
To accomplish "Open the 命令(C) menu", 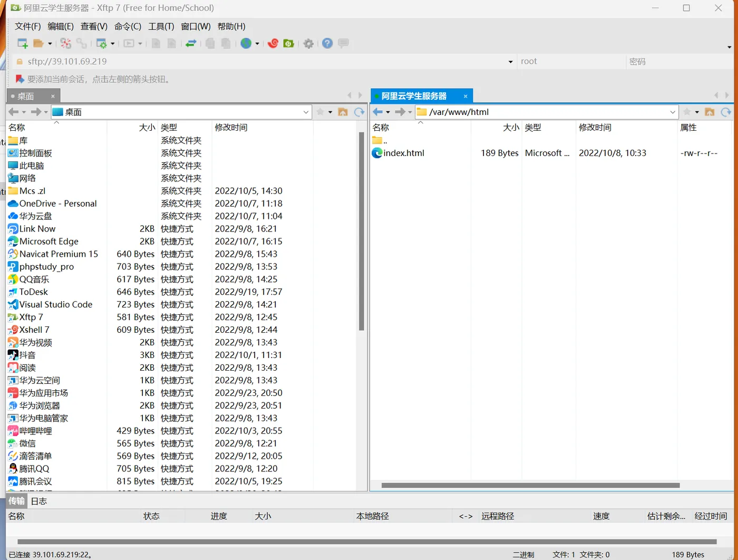I will 128,26.
